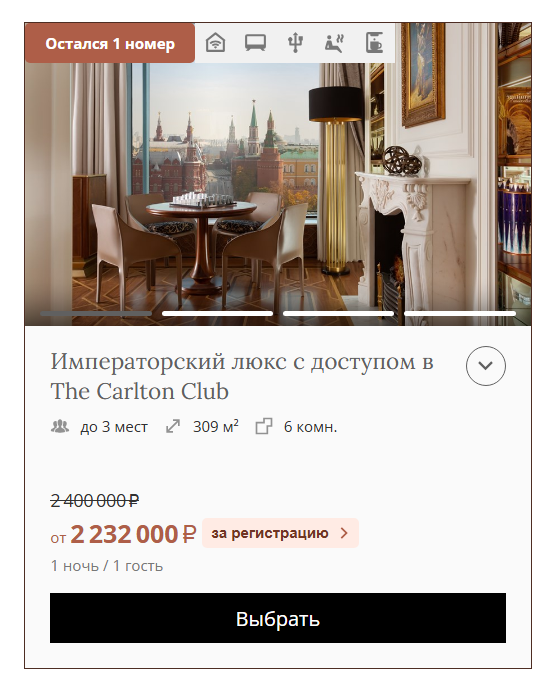Click the rooms count icon

click(264, 426)
